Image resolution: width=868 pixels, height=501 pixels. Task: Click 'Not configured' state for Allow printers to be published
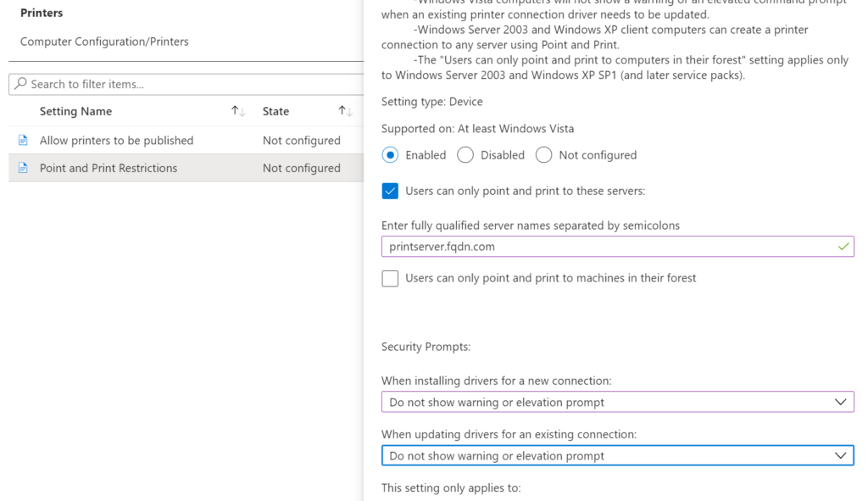pos(302,141)
